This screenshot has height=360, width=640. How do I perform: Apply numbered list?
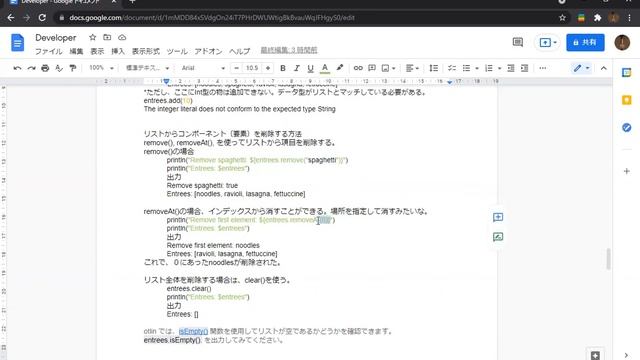[489, 68]
